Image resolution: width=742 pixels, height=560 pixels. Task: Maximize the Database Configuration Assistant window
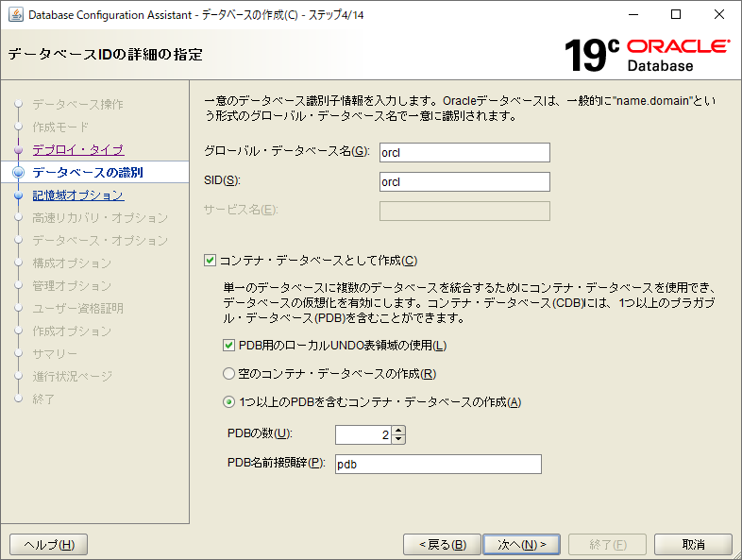tap(676, 15)
